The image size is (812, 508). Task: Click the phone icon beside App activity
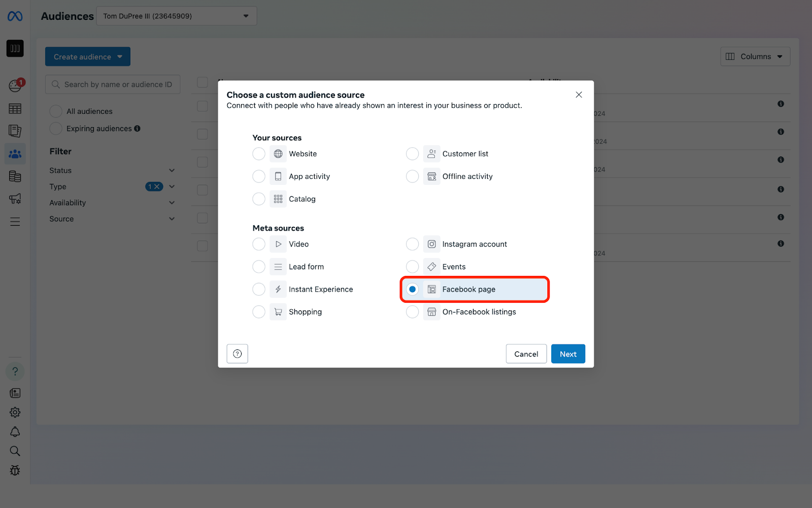point(278,176)
